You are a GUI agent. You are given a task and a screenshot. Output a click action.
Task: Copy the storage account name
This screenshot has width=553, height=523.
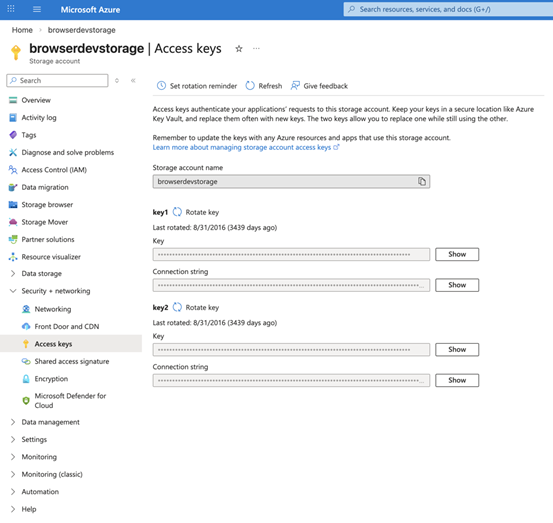click(x=422, y=181)
